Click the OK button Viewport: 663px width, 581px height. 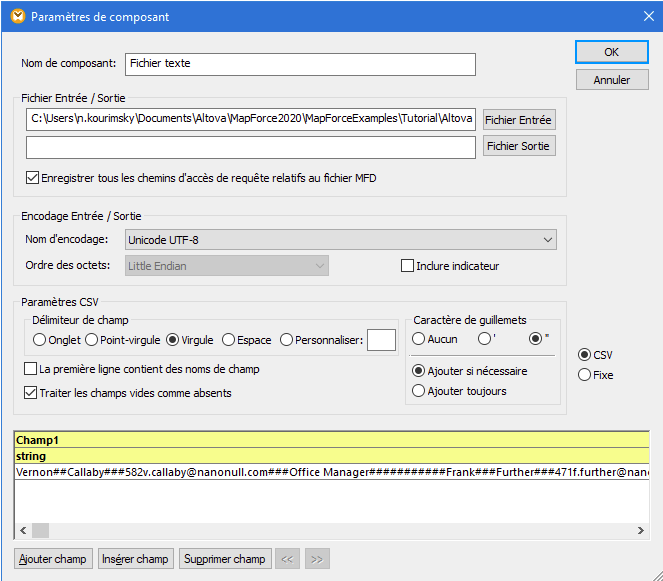click(x=611, y=52)
